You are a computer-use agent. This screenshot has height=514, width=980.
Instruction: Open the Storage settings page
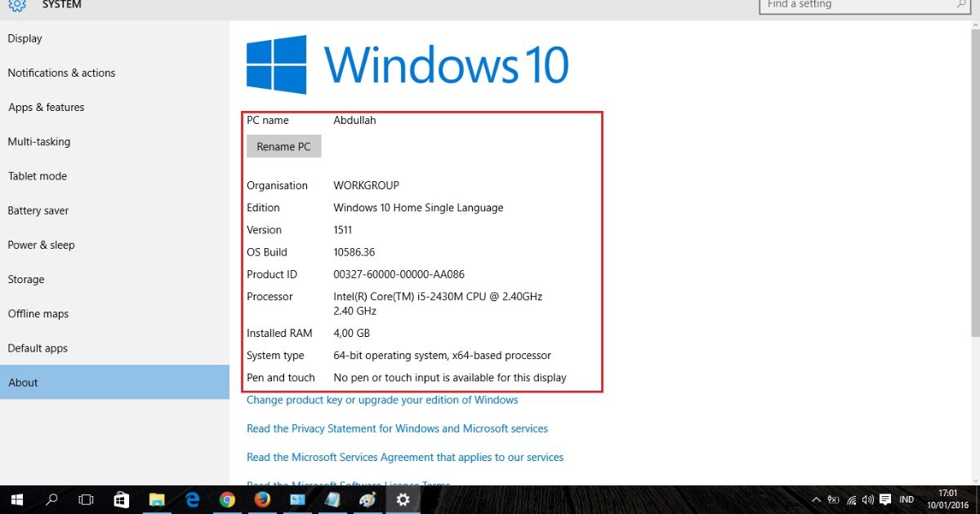click(26, 279)
